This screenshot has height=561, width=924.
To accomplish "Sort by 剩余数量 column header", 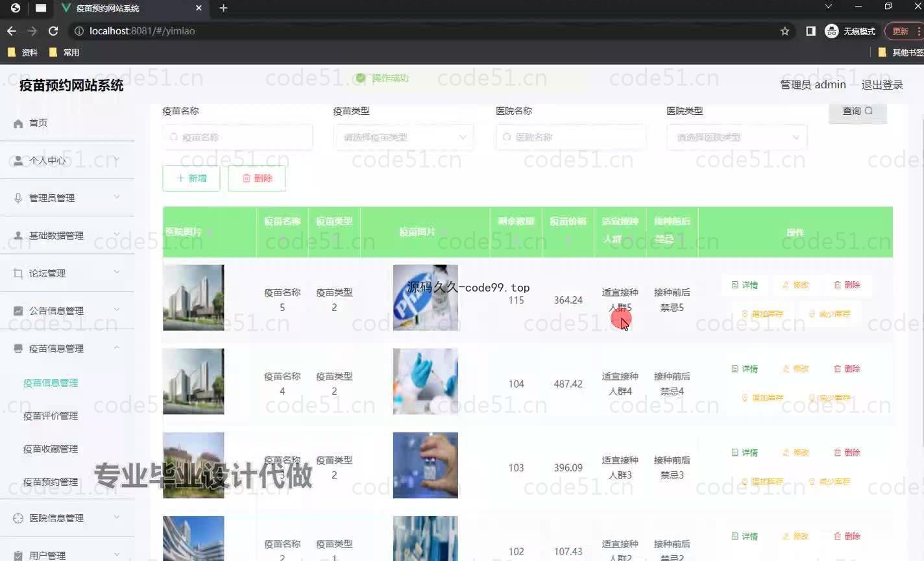I will pyautogui.click(x=516, y=231).
